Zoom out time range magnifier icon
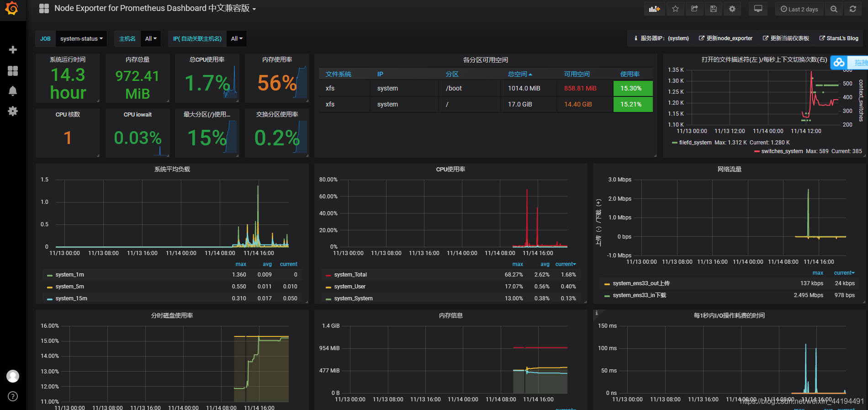Image resolution: width=868 pixels, height=410 pixels. (834, 9)
